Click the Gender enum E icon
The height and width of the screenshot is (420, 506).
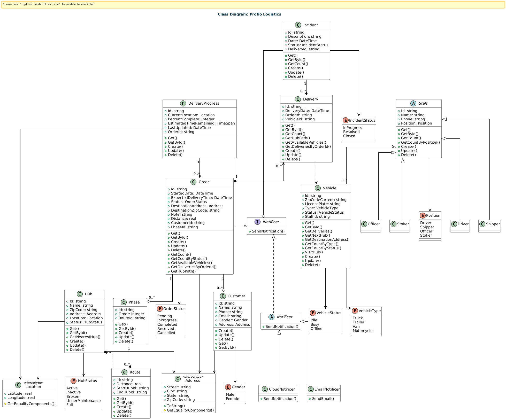point(228,387)
